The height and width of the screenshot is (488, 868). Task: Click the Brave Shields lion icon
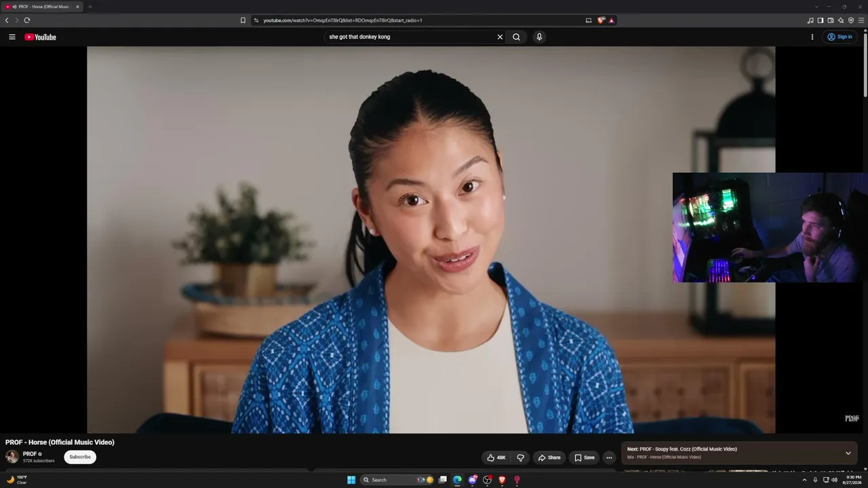tap(601, 20)
